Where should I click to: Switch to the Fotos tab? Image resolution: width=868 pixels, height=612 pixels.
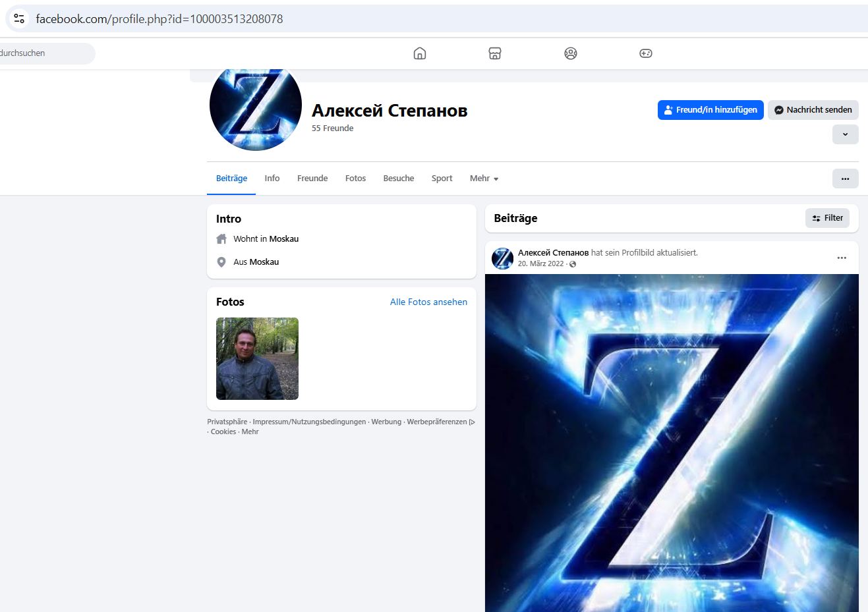click(x=355, y=179)
